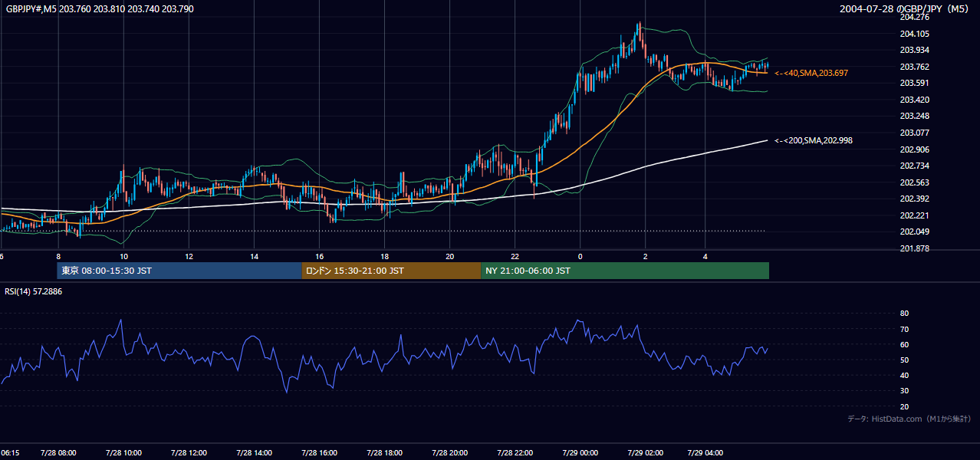Click the 7/28 20:00 date label
The width and height of the screenshot is (980, 460).
click(x=449, y=452)
